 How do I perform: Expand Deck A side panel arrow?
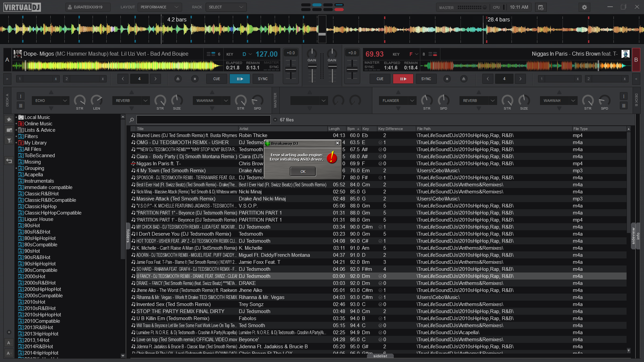7,79
